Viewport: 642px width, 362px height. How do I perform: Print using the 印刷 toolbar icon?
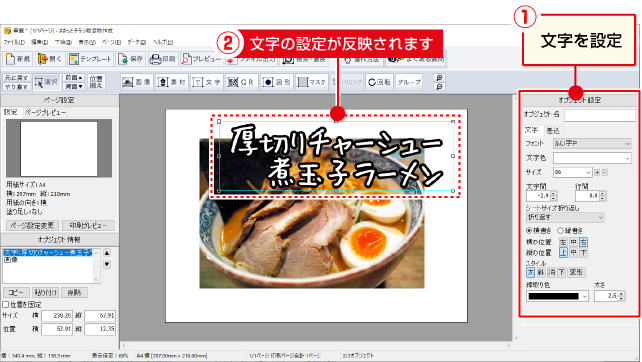click(163, 59)
